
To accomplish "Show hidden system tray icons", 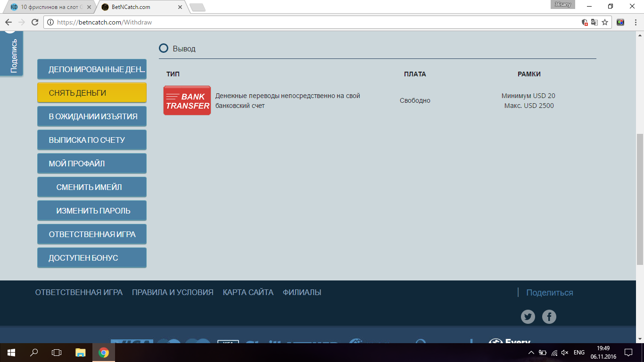I will pos(531,353).
